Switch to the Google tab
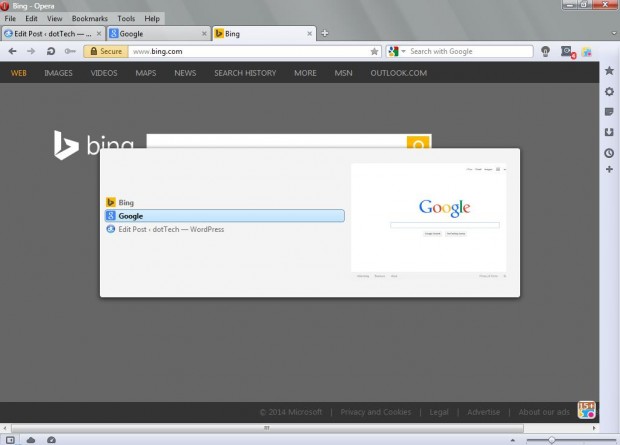620x445 pixels. point(158,34)
